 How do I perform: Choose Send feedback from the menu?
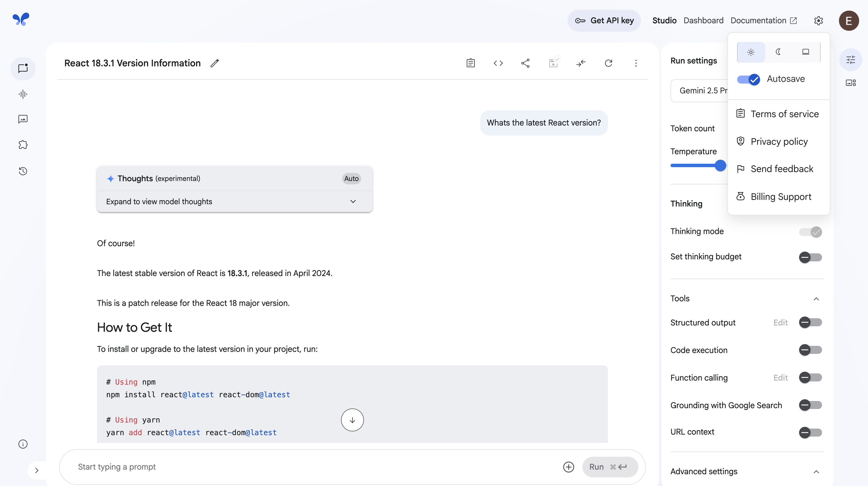click(x=778, y=169)
